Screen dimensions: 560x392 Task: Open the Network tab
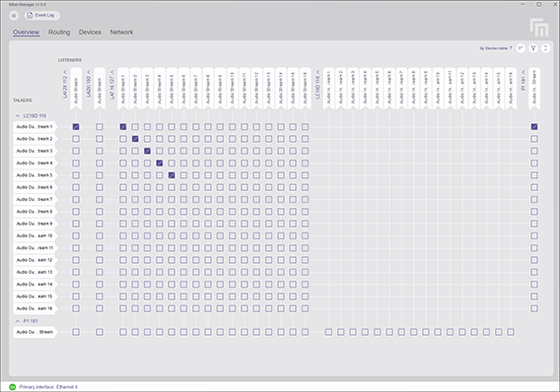coord(121,33)
